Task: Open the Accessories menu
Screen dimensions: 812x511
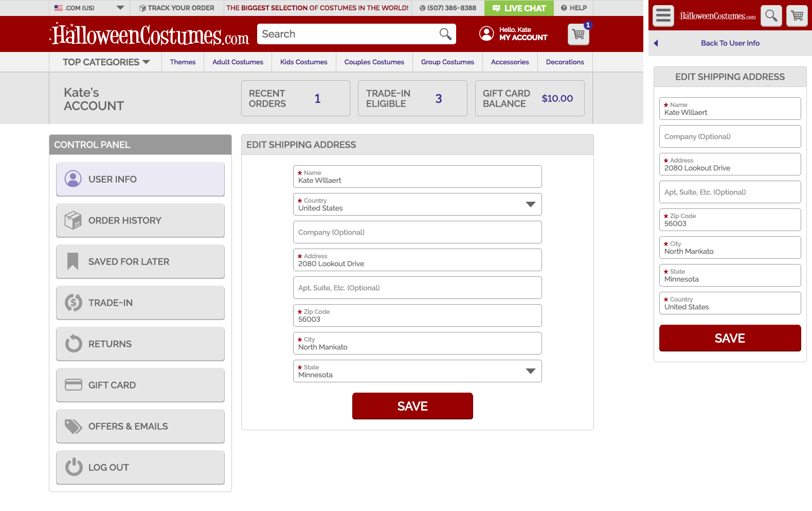Action: tap(510, 62)
